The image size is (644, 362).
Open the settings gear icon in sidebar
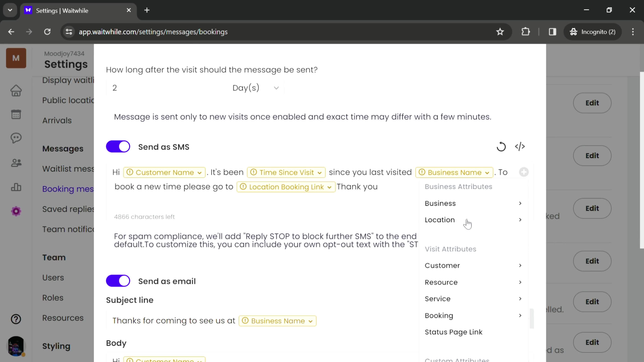point(16,211)
